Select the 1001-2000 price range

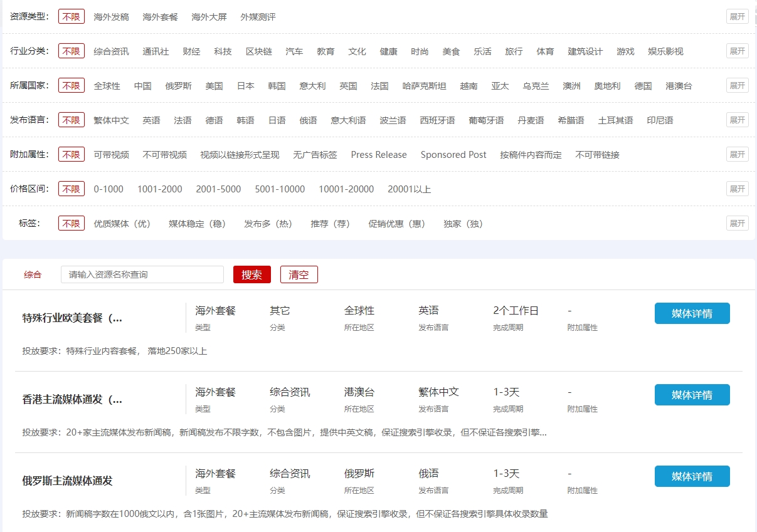[159, 189]
